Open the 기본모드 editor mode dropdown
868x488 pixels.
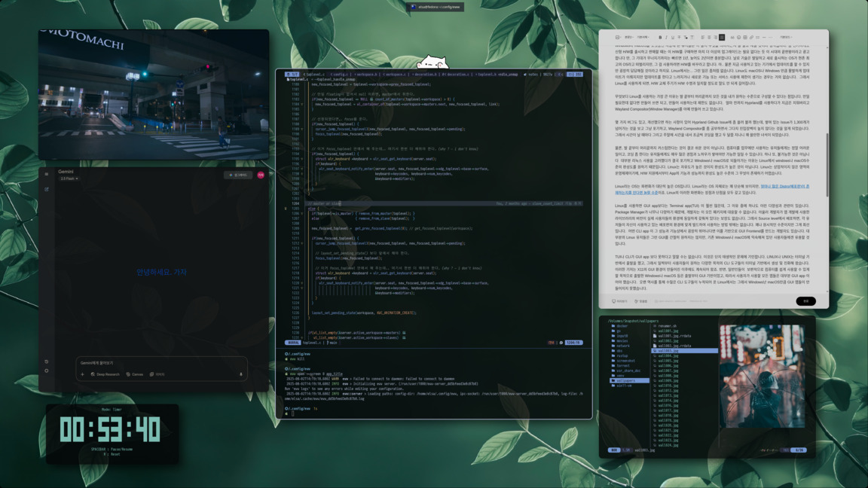(x=786, y=38)
